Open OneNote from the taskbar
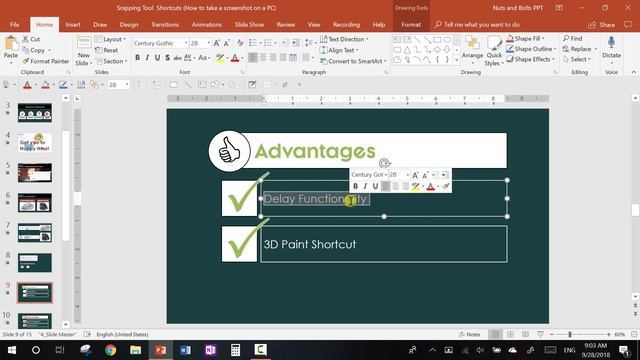Viewport: 640px width, 360px height. (210, 350)
